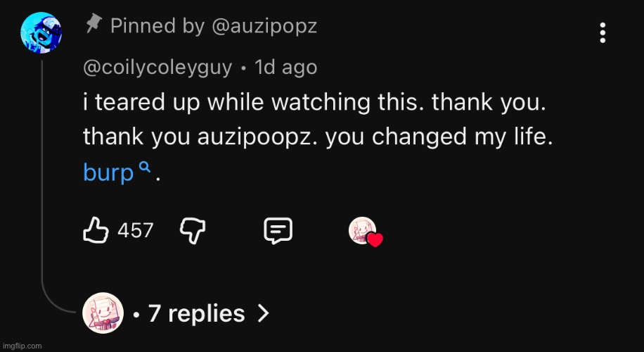
Task: Click the replier avatar beside 7 replies
Action: click(103, 313)
